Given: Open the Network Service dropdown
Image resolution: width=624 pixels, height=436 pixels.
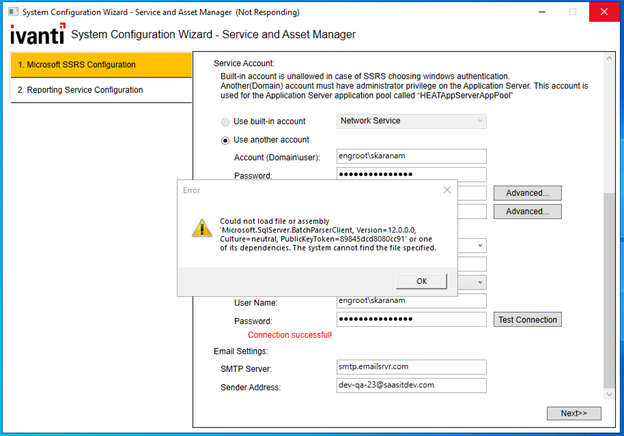Looking at the screenshot, I should coord(411,121).
